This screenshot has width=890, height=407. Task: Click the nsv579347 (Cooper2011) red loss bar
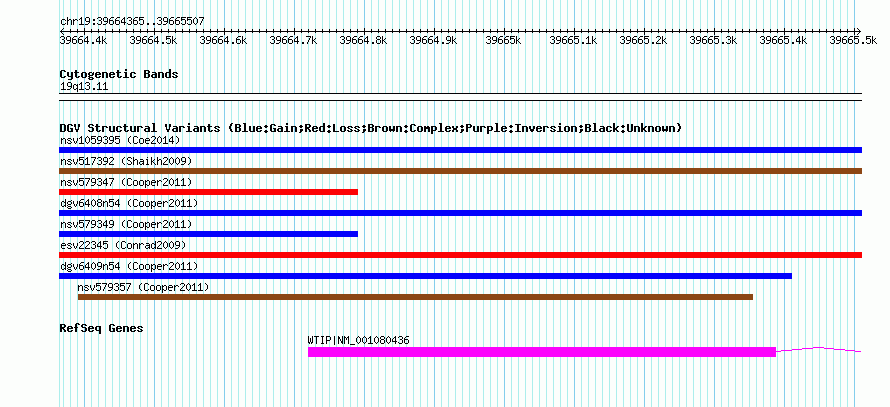[x=208, y=192]
